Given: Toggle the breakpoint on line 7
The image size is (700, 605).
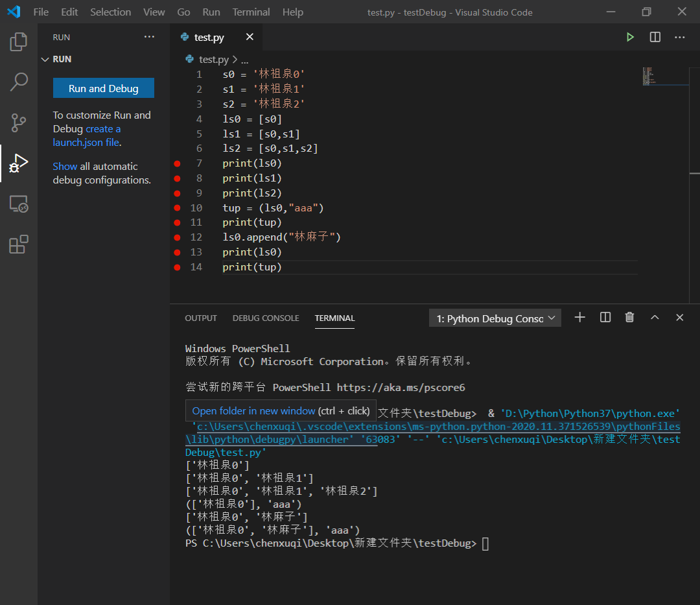Looking at the screenshot, I should tap(177, 163).
